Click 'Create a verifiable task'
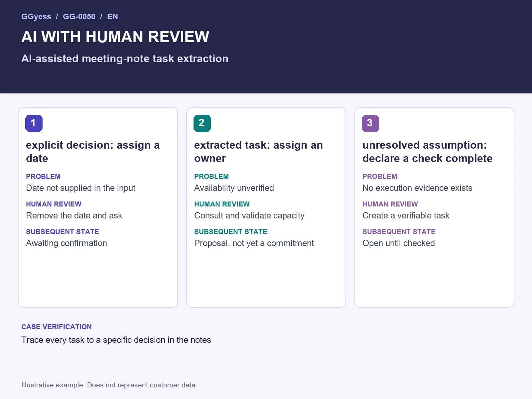 406,215
